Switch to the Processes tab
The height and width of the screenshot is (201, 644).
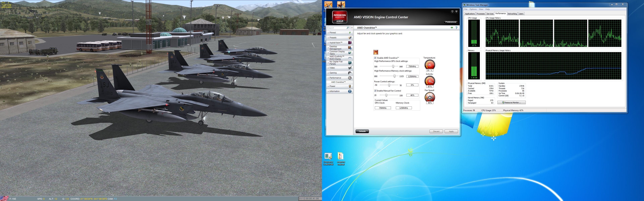pos(480,14)
